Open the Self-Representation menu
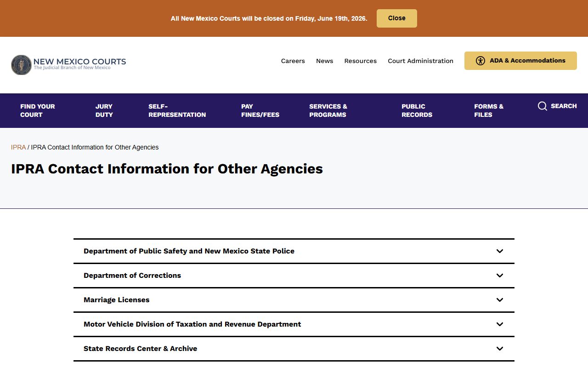The width and height of the screenshot is (588, 368). [x=177, y=110]
